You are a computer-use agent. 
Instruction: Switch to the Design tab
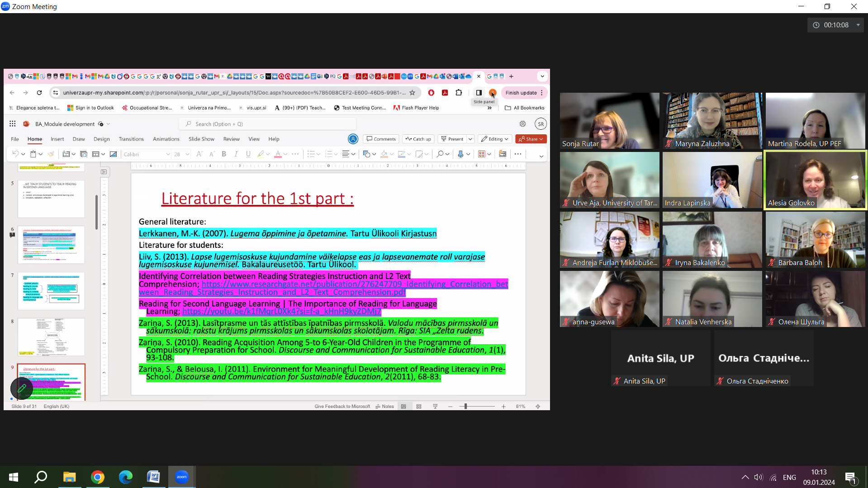(x=102, y=139)
